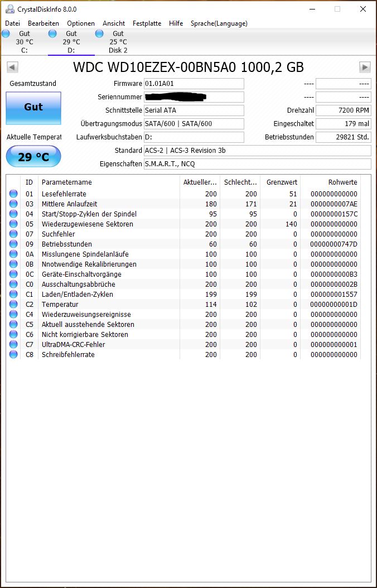This screenshot has width=377, height=588.
Task: Click status orb of Nicht korrigierbare Sektoren row
Action: coord(13,334)
